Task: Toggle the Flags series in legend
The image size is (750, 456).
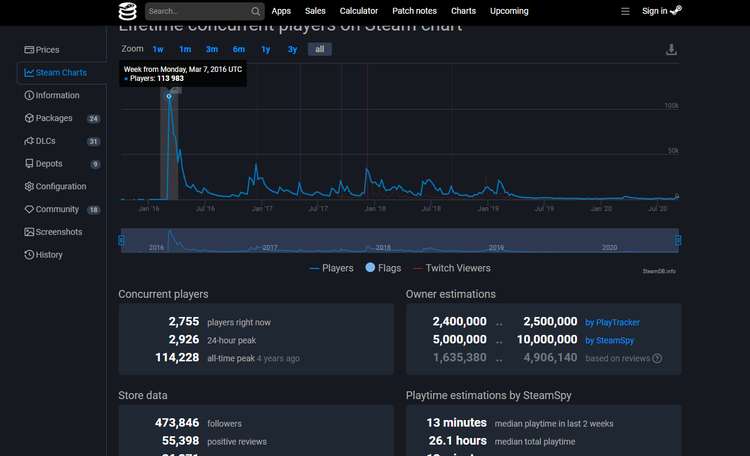Action: tap(383, 268)
